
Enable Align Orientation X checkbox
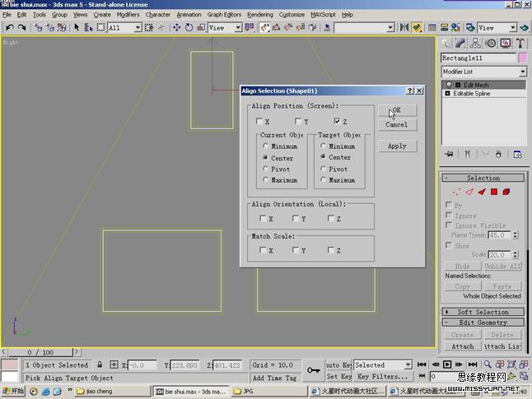[262, 218]
